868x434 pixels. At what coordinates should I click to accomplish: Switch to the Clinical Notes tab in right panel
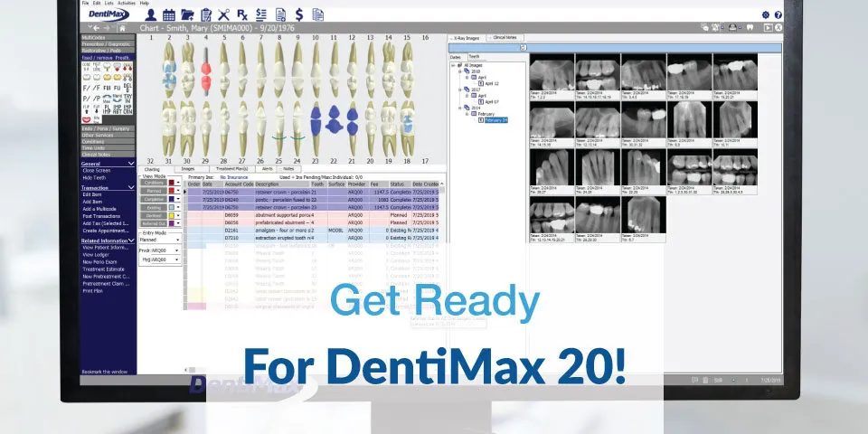pos(505,38)
